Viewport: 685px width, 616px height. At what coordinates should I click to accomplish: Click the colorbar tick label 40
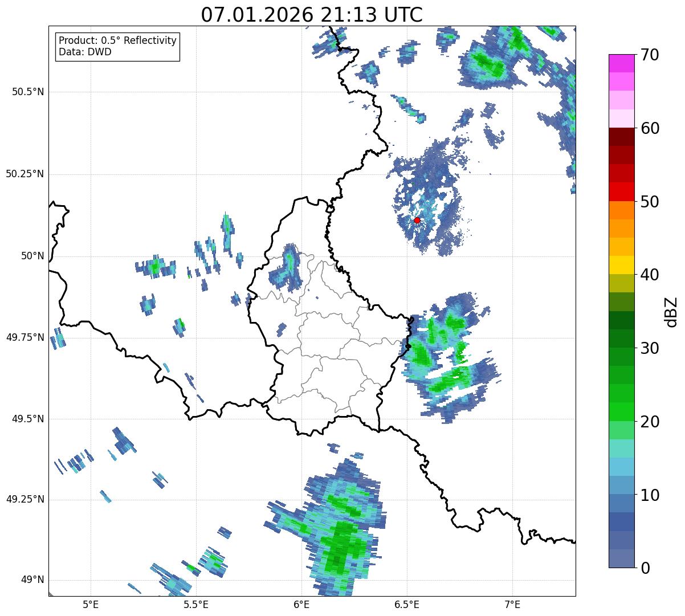[650, 275]
